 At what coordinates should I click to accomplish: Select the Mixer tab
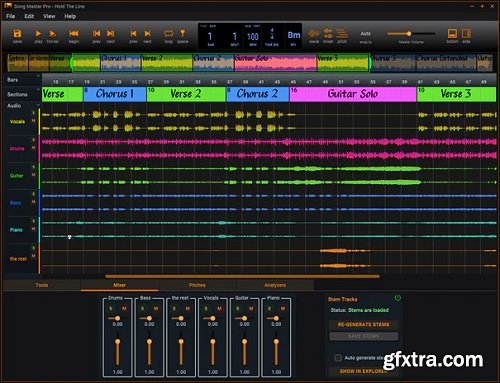[x=119, y=285]
